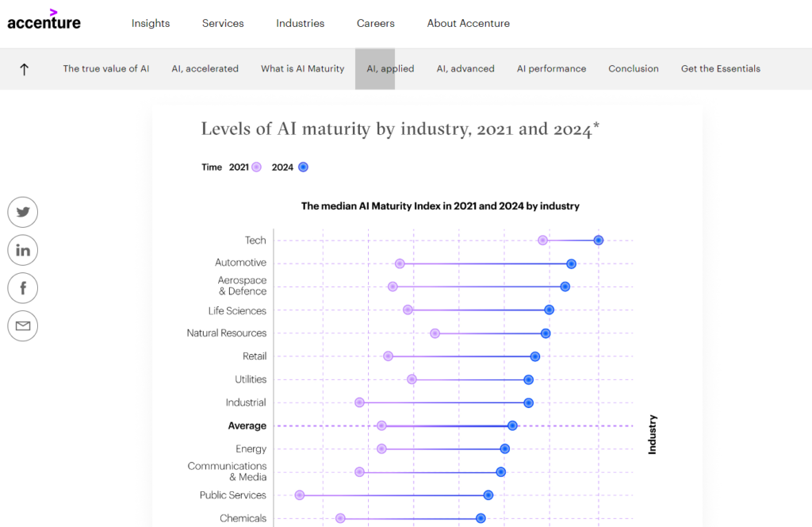Viewport: 812px width, 527px height.
Task: Share the article on LinkedIn
Action: tap(22, 250)
